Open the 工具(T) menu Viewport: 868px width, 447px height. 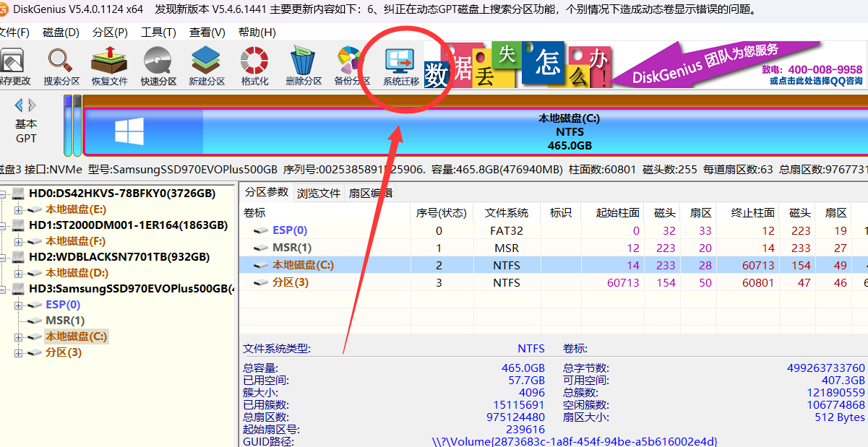[159, 32]
